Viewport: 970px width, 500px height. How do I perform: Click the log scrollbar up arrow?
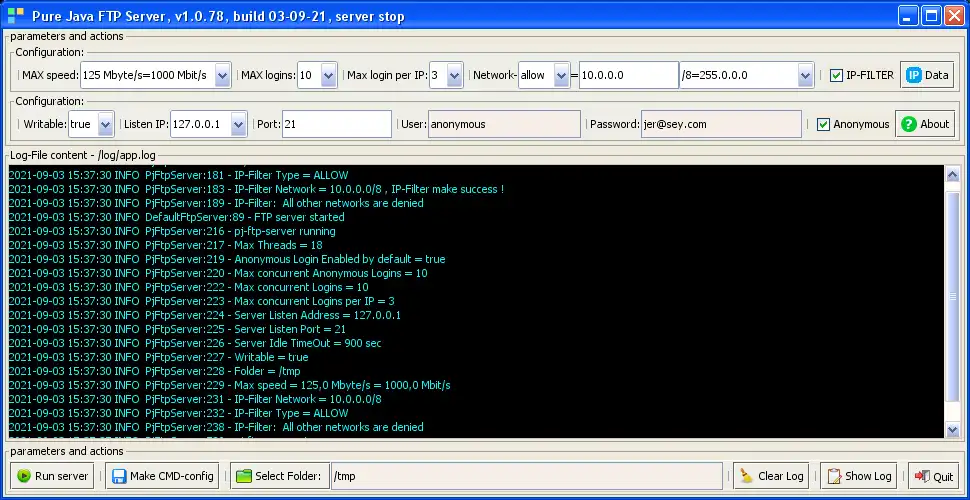click(953, 175)
